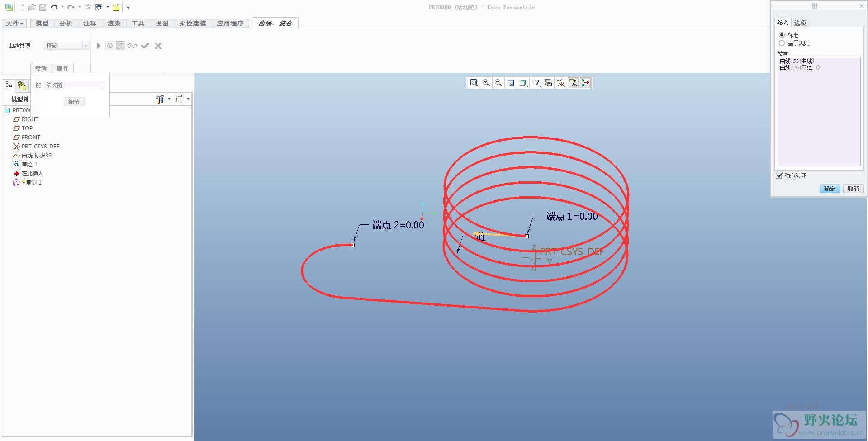868x441 pixels.
Task: Click model tree show list icon
Action: (x=179, y=99)
